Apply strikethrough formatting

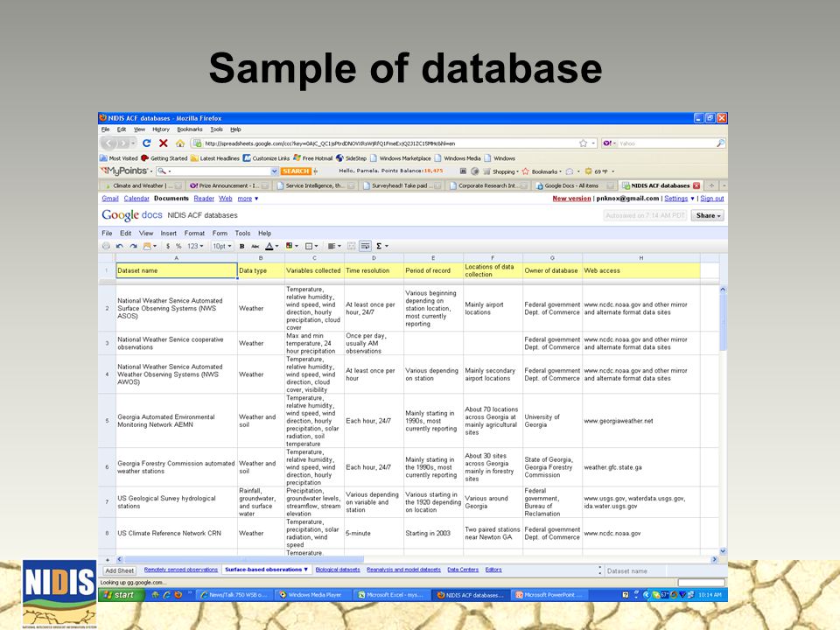tap(255, 246)
